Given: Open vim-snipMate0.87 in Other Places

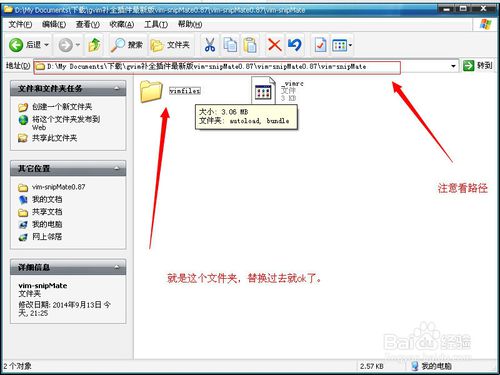Looking at the screenshot, I should point(59,187).
